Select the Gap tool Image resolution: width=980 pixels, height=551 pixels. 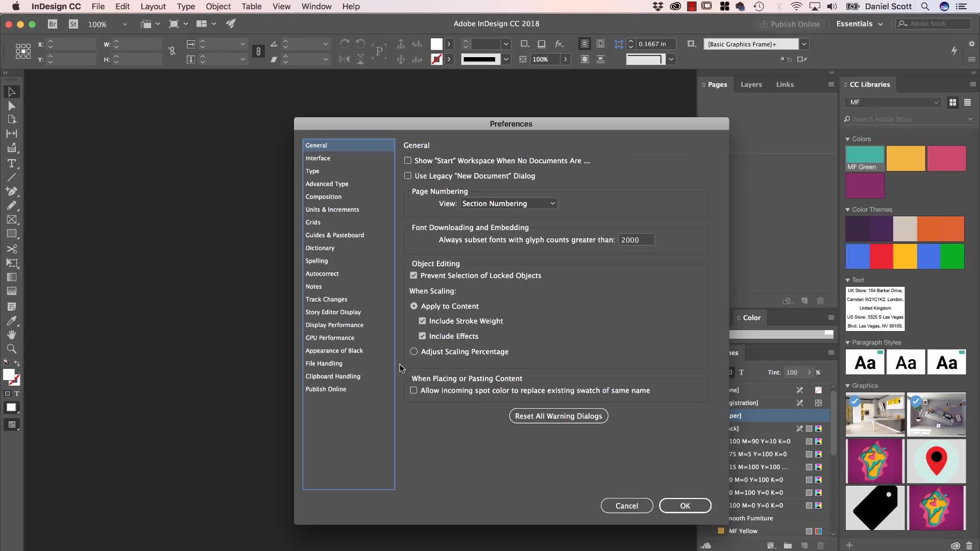pos(11,133)
